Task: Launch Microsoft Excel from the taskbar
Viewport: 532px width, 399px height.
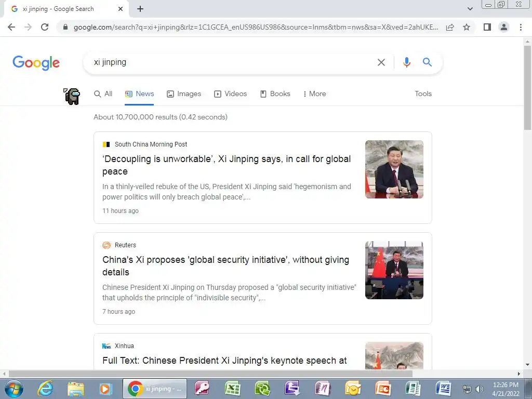Action: 232,389
